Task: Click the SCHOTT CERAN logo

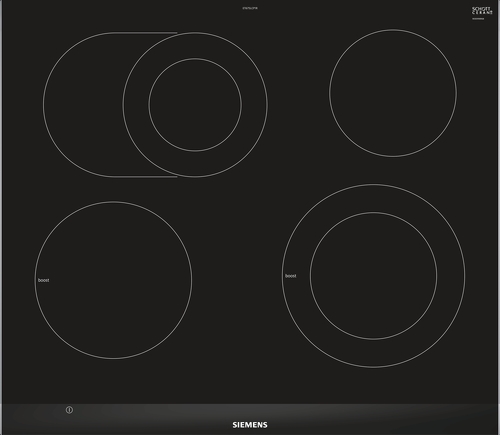Action: (482, 10)
